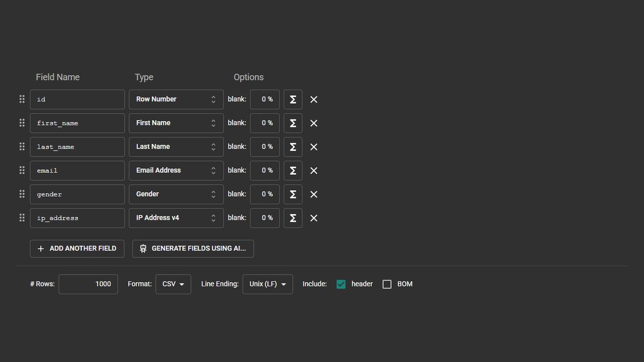Change the IP Address v4 type selector
The image size is (644, 362).
coord(176,218)
